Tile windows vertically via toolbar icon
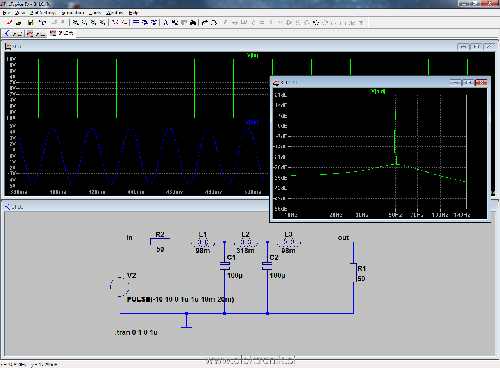 click(x=145, y=23)
